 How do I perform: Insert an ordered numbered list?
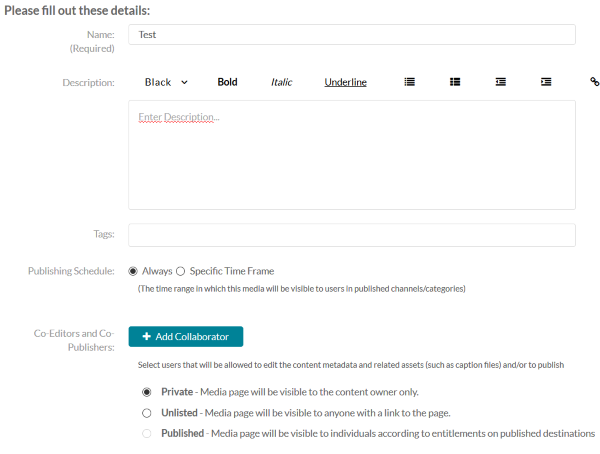455,82
